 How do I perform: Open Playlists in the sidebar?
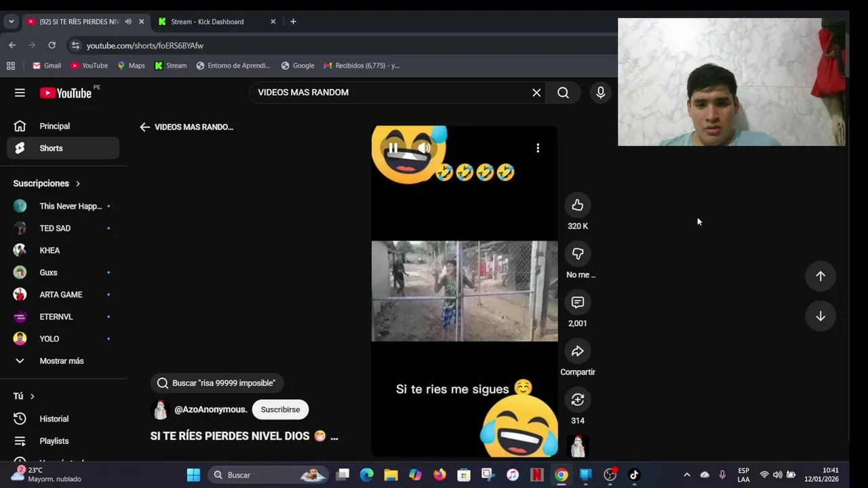pos(63,441)
